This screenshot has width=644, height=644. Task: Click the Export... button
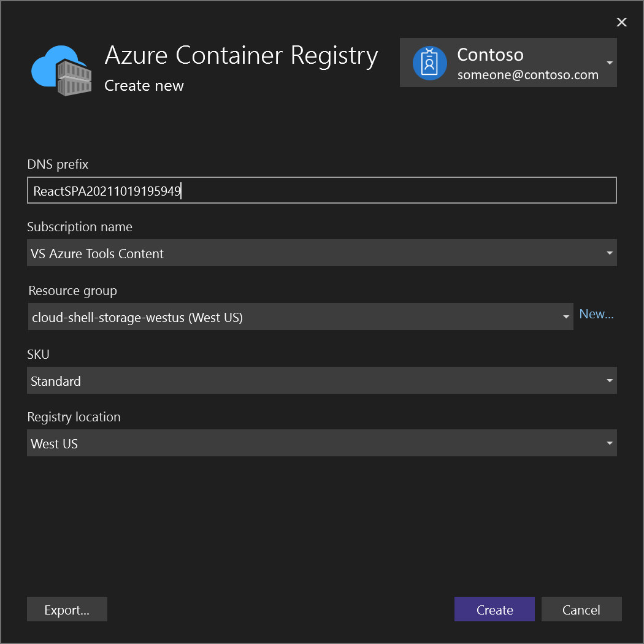pyautogui.click(x=67, y=609)
